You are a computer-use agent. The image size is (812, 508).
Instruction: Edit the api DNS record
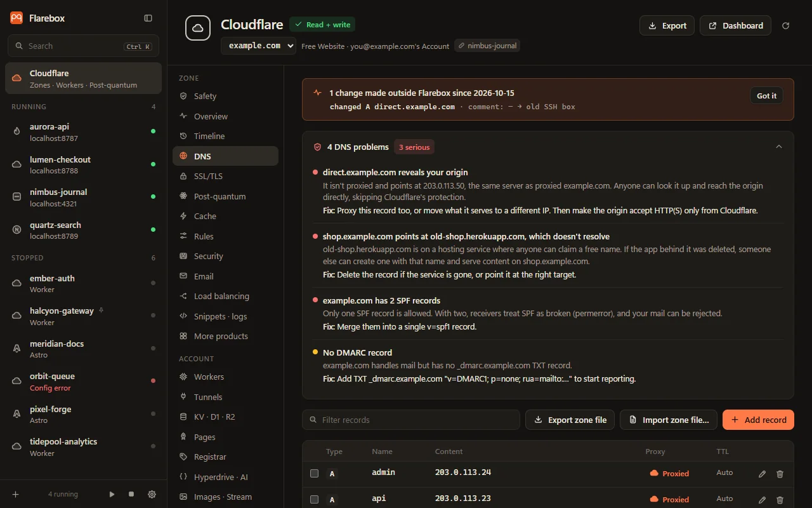(763, 500)
